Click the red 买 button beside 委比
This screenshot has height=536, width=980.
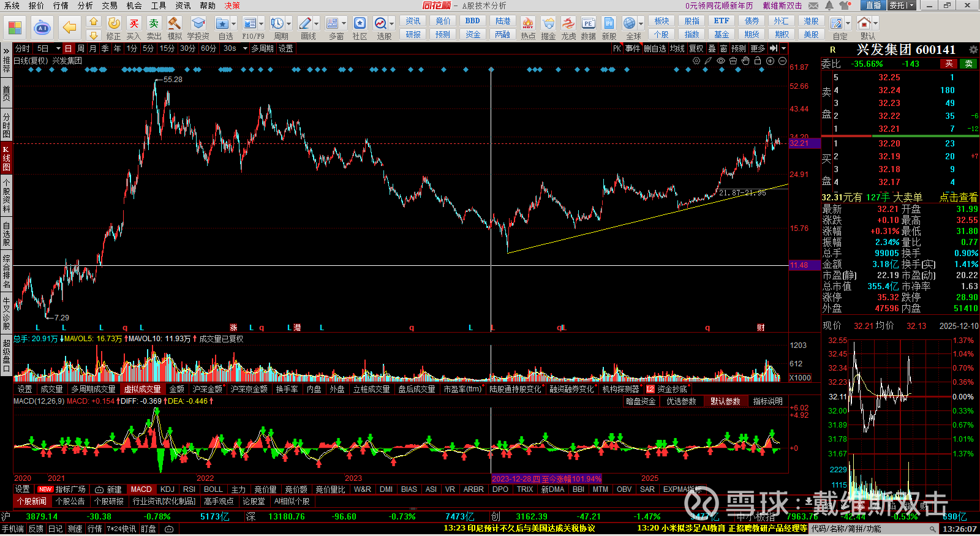949,64
